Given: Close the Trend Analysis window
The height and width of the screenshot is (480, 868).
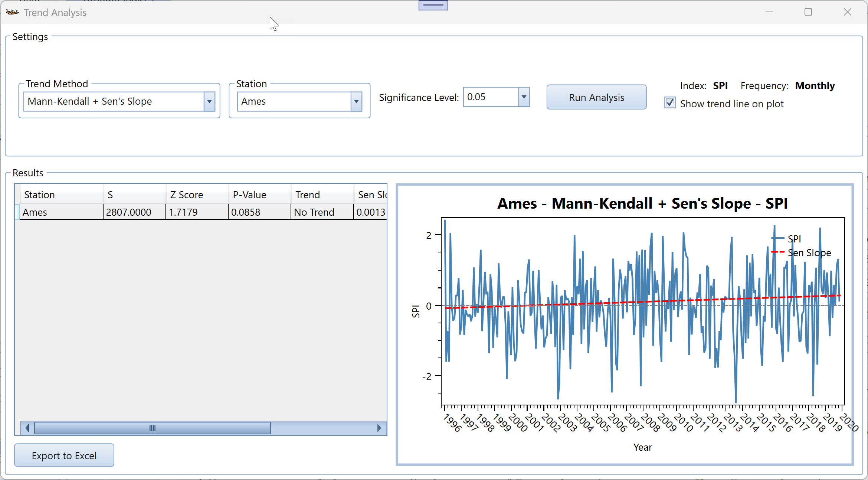Looking at the screenshot, I should pos(848,12).
